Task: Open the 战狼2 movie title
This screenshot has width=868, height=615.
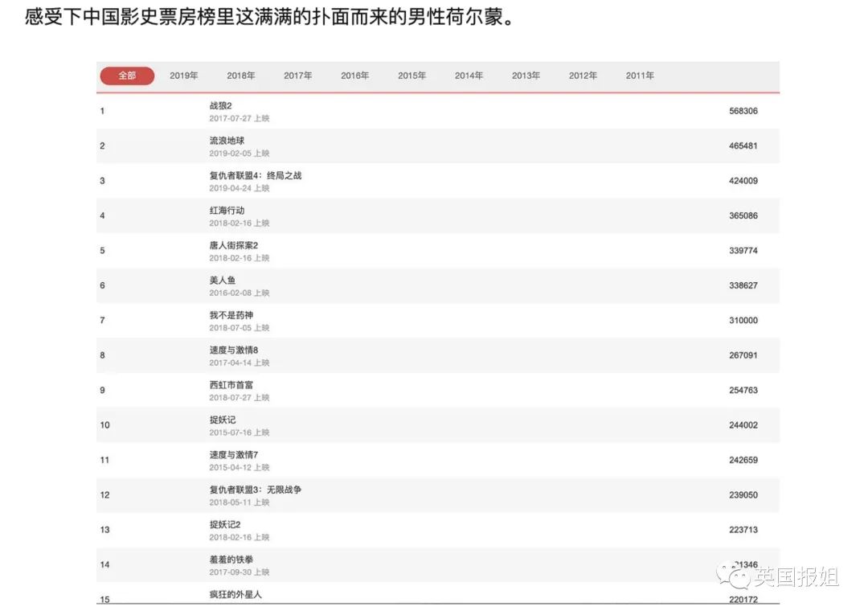Action: [220, 106]
